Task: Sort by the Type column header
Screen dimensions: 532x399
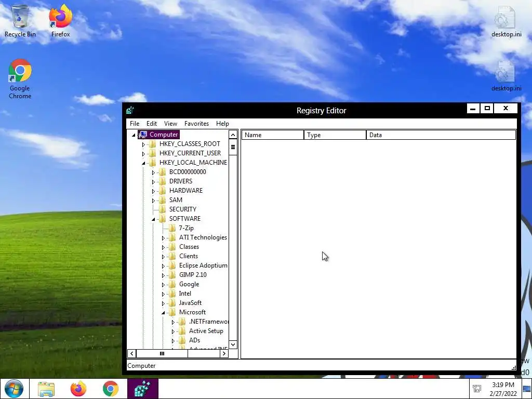Action: (x=335, y=135)
